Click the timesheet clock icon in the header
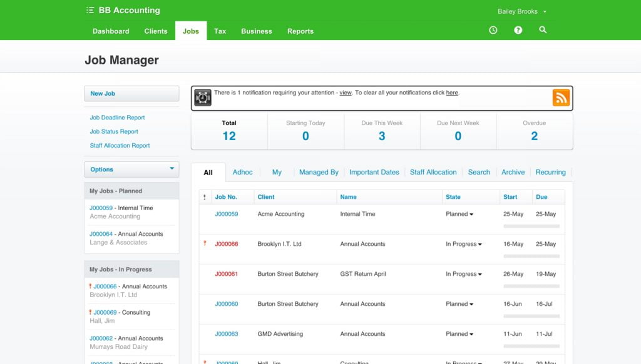641x364 pixels. 493,29
